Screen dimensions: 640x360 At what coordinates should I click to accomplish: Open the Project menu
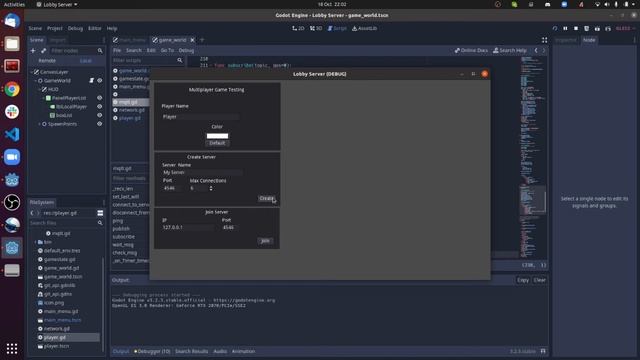tap(55, 28)
